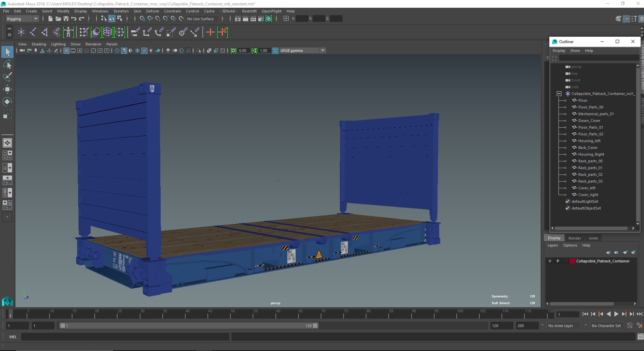Activate the Lasso select tool
The image size is (644, 351).
tap(7, 64)
